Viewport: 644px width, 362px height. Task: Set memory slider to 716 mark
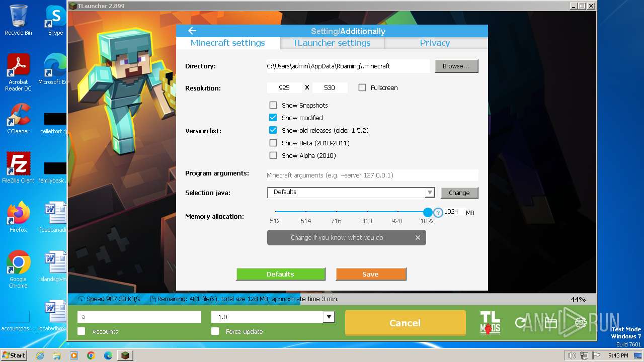336,212
